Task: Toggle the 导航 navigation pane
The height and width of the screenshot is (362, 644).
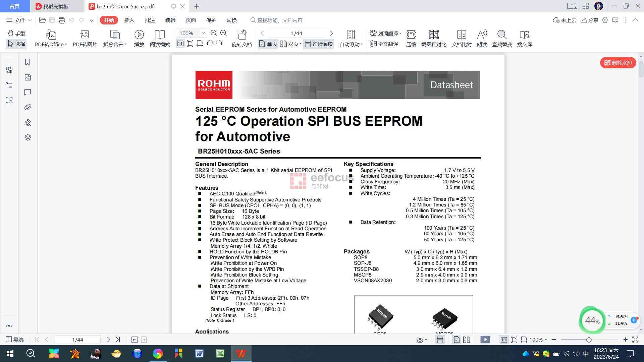Action: tap(15, 340)
